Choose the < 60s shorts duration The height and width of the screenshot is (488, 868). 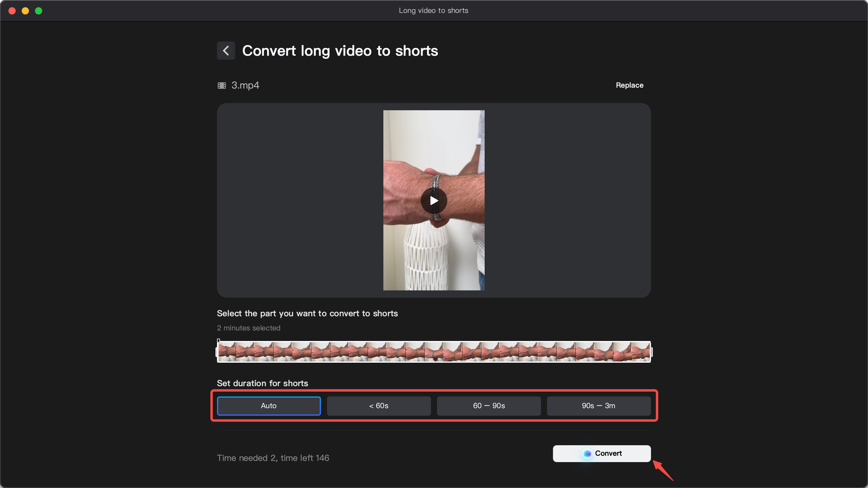pos(379,406)
